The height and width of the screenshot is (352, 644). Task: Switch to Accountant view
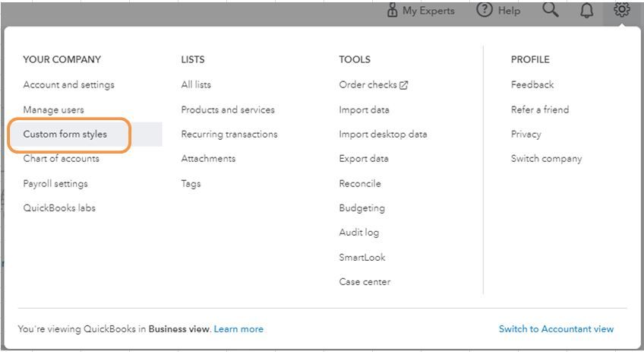click(x=556, y=329)
